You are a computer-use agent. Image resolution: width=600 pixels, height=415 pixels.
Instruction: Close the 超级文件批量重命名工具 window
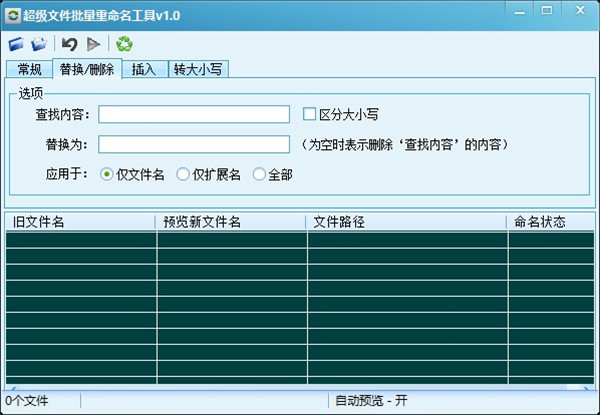pos(580,11)
